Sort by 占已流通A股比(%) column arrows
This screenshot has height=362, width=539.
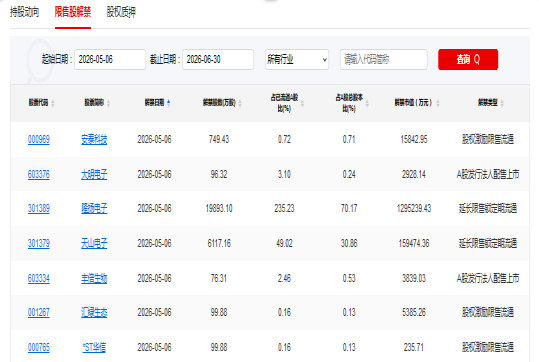[x=302, y=103]
